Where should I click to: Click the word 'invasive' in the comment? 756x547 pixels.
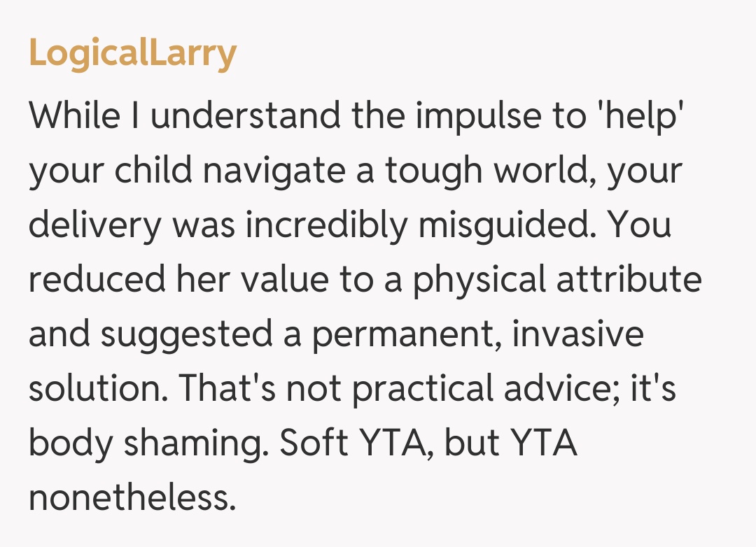577,333
